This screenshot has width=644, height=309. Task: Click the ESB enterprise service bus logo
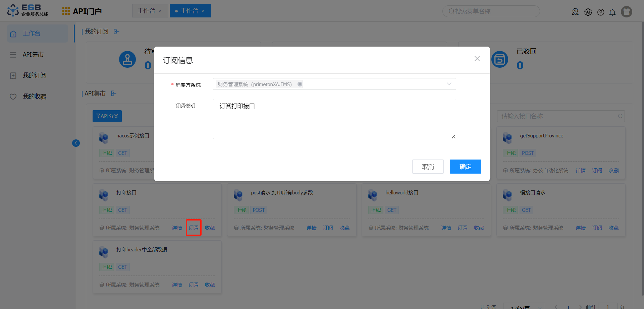28,10
